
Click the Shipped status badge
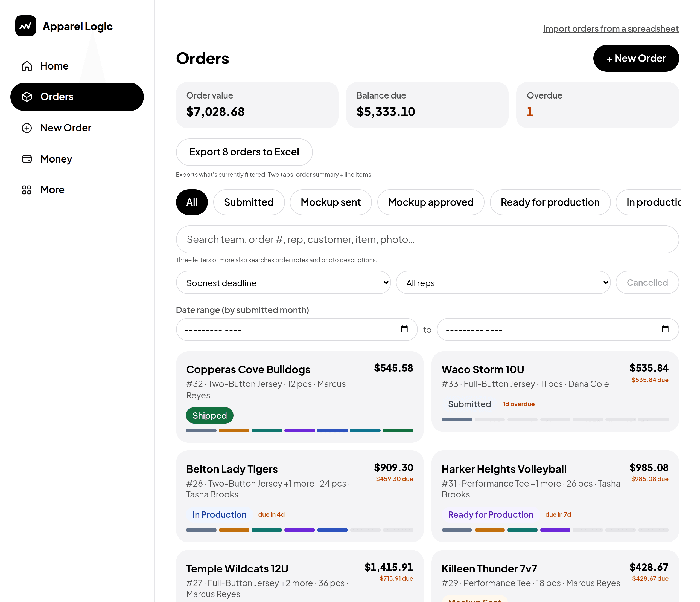[x=209, y=415]
